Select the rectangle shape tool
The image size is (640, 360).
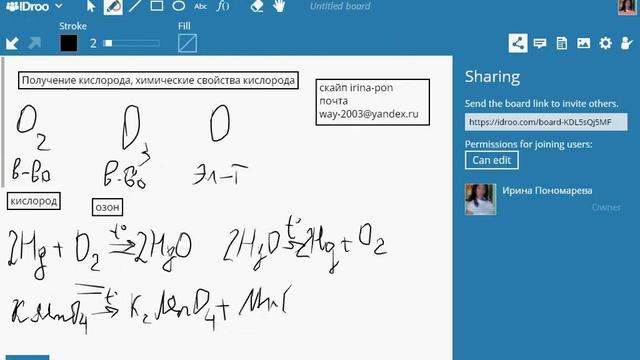pyautogui.click(x=157, y=6)
